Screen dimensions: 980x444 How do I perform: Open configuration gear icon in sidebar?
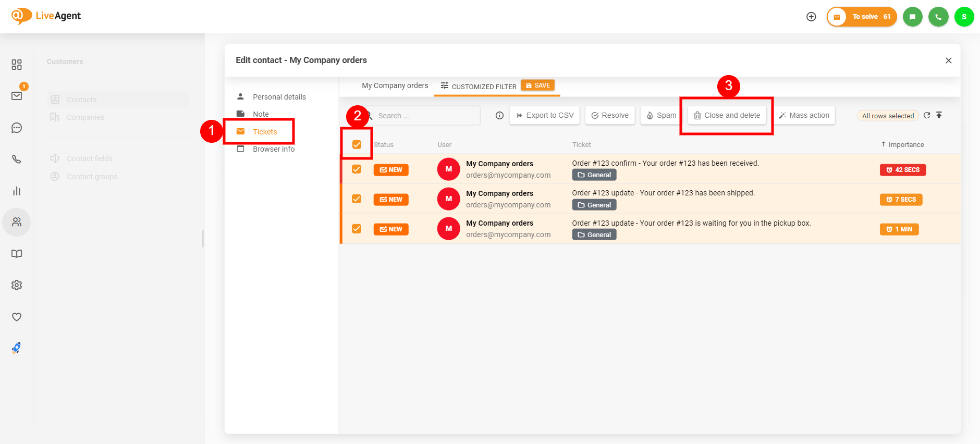17,285
